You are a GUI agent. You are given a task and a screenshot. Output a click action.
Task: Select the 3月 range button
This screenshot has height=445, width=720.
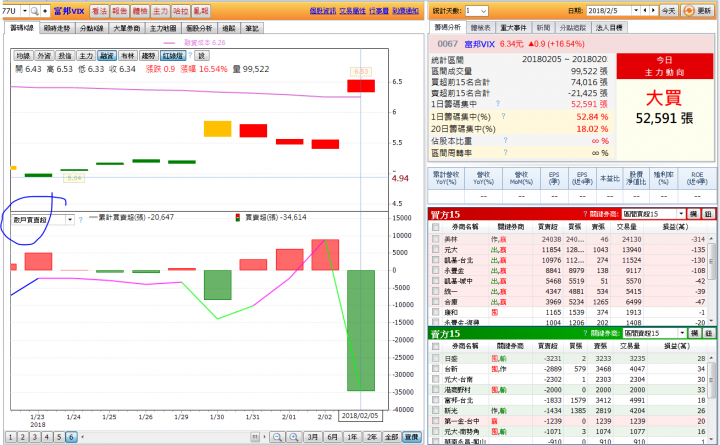(x=312, y=437)
